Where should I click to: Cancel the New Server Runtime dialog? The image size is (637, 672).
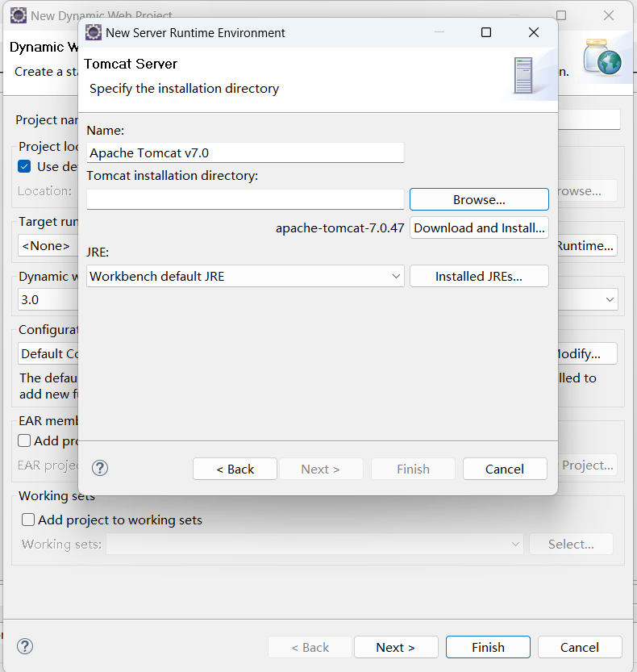[505, 469]
